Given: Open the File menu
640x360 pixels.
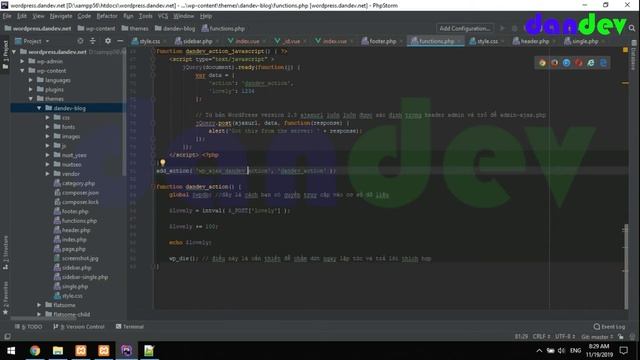Looking at the screenshot, I should (7, 16).
